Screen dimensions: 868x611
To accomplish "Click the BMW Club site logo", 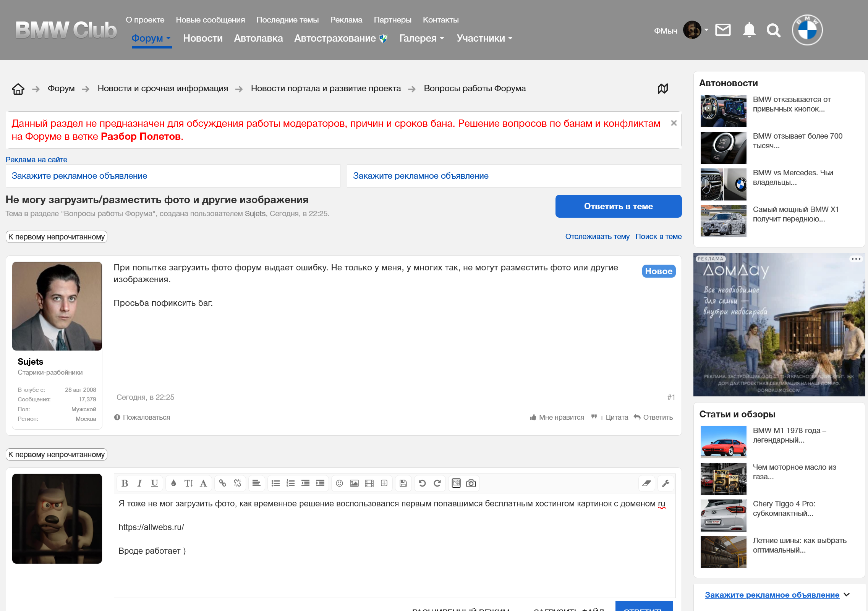I will (x=66, y=30).
